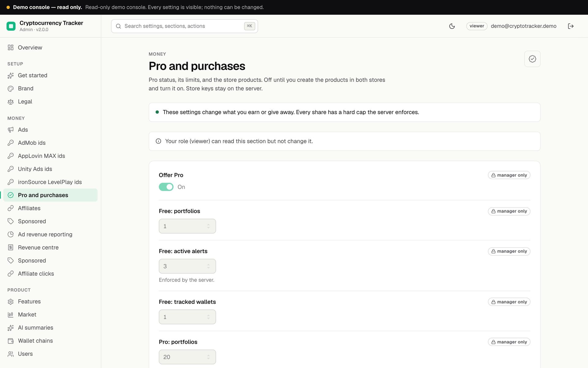Click the Overview grid icon

(x=11, y=48)
